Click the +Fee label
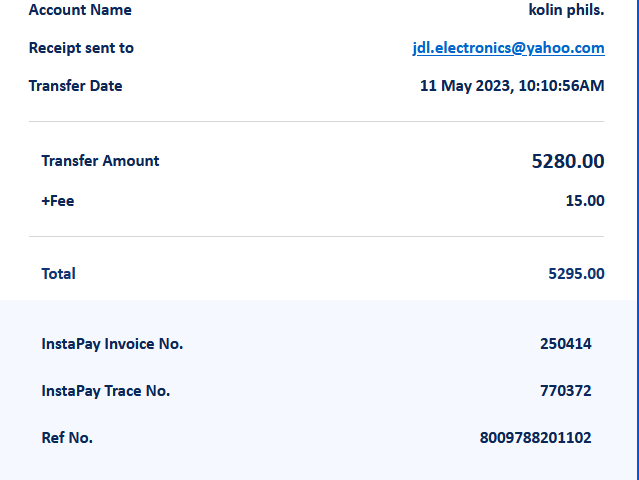 tap(57, 200)
